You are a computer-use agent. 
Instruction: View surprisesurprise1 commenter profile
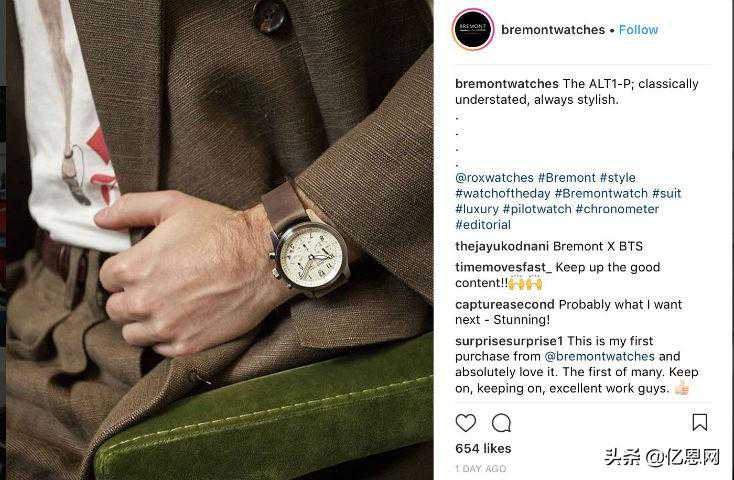(509, 341)
